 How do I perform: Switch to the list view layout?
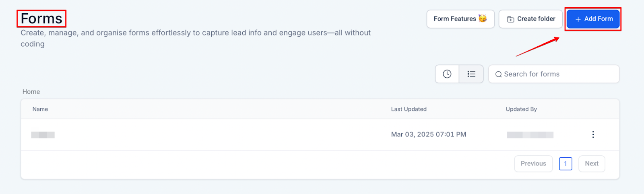(x=471, y=74)
